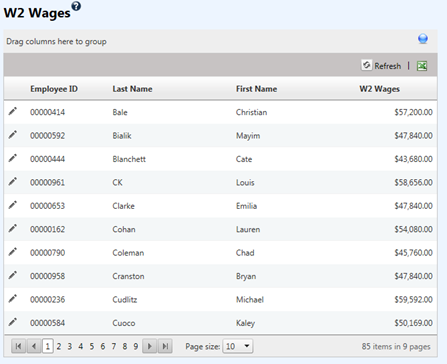
Task: Go to the first page of results
Action: click(19, 346)
